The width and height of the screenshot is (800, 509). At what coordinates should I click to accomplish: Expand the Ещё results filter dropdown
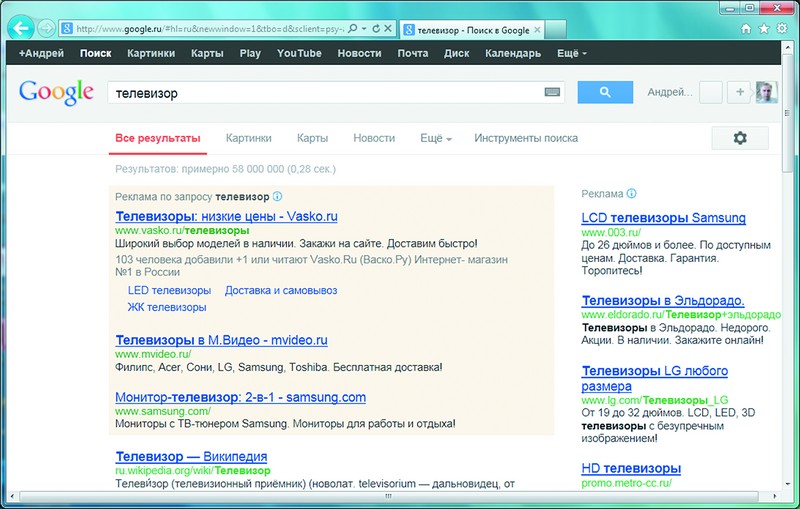pos(436,138)
